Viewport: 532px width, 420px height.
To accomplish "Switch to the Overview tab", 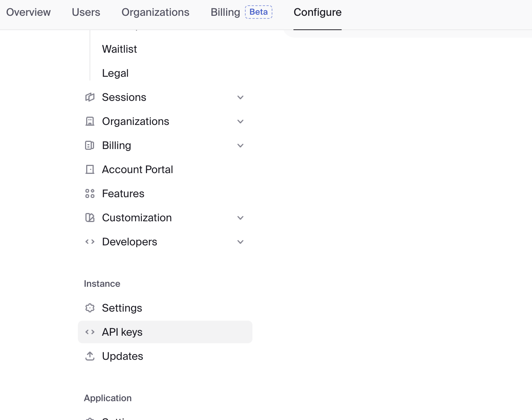I will pyautogui.click(x=29, y=12).
